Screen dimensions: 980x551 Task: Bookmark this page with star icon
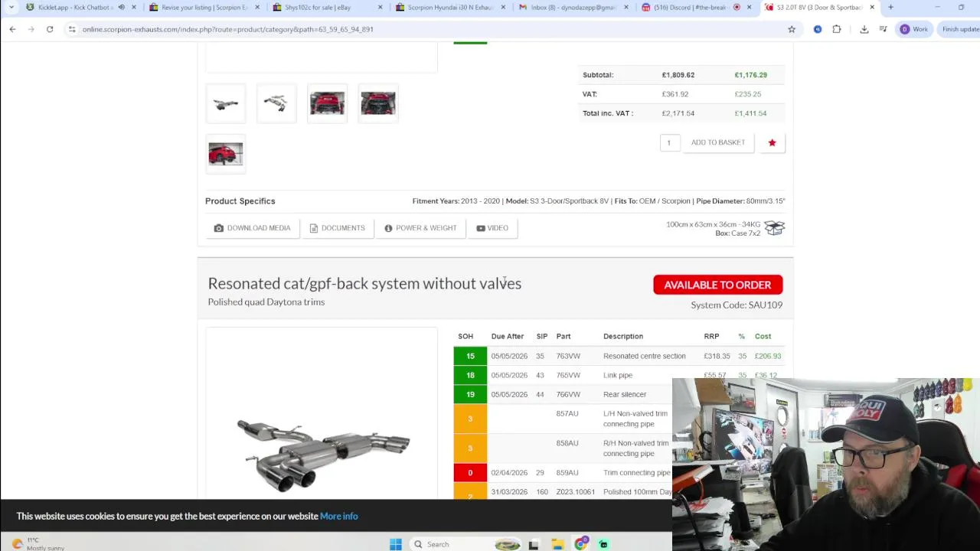[792, 29]
